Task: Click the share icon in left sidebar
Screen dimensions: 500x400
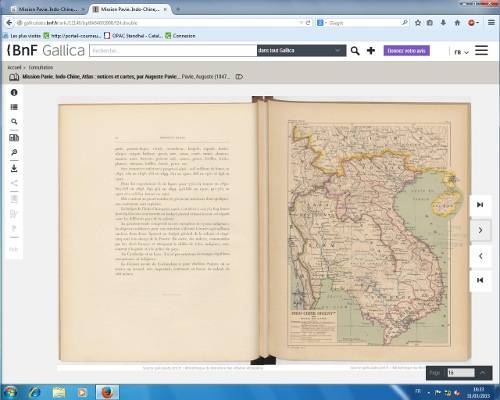Action: pos(14,183)
